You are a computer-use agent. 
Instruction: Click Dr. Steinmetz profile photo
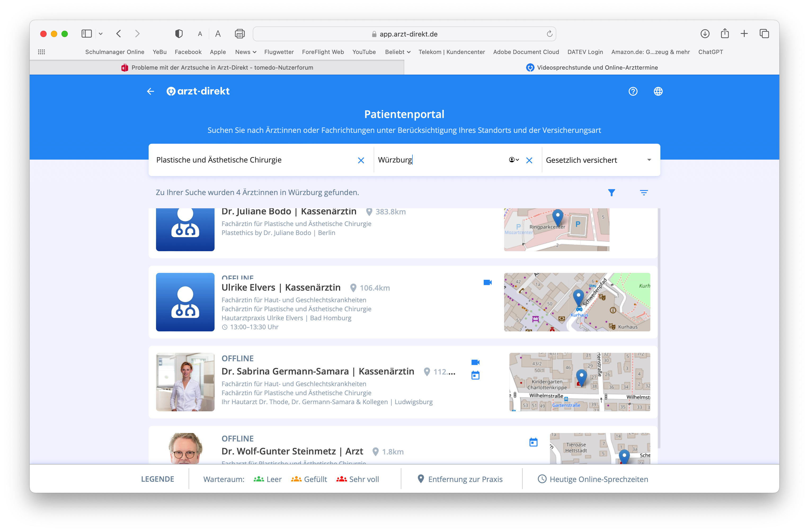coord(185,448)
